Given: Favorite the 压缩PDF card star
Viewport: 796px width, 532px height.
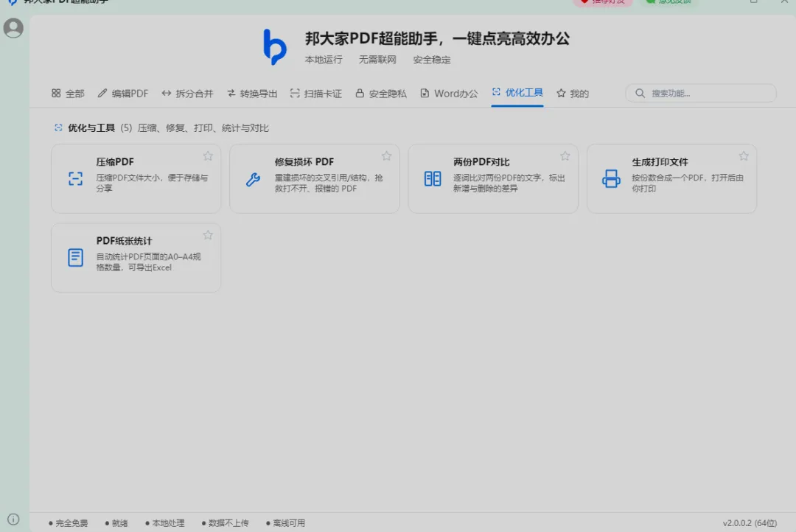Looking at the screenshot, I should click(x=208, y=156).
